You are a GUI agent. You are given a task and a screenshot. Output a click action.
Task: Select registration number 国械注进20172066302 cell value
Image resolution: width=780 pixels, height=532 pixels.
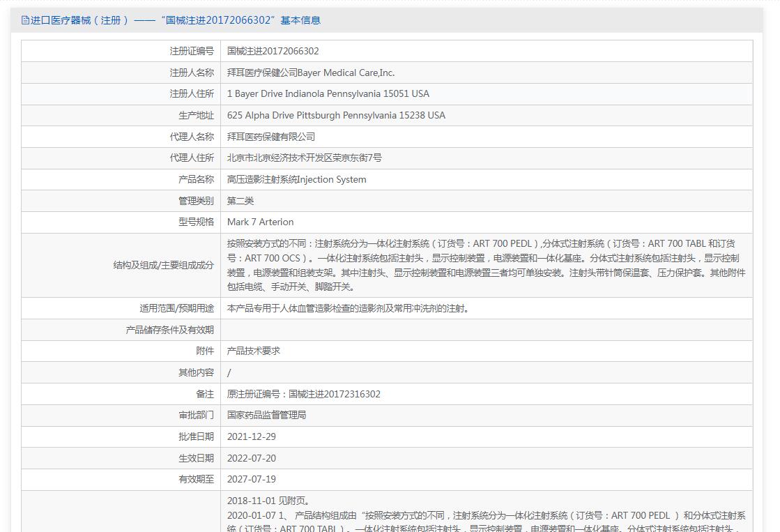(273, 52)
